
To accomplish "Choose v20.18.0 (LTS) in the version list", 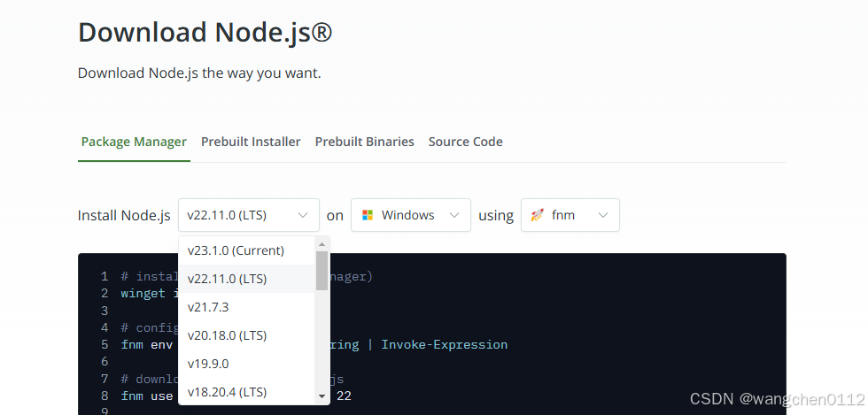I will pyautogui.click(x=247, y=335).
